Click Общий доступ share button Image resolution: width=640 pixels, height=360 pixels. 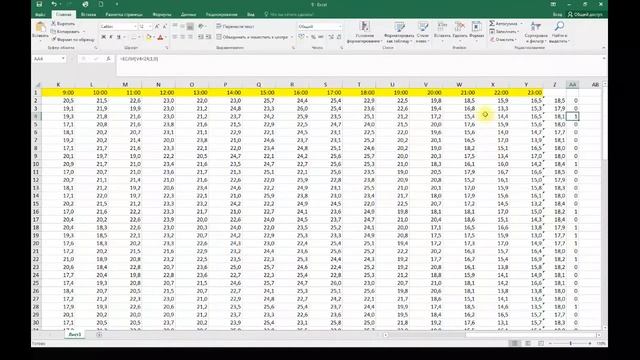(x=585, y=14)
